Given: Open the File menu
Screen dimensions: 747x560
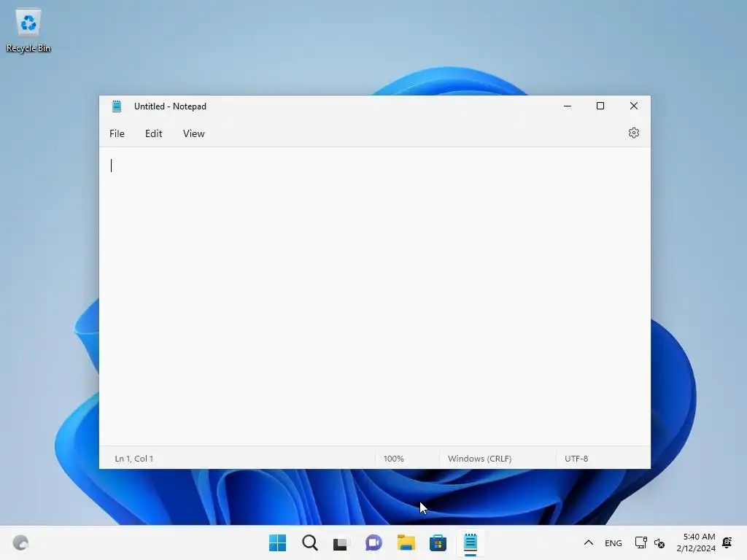Looking at the screenshot, I should pos(117,134).
